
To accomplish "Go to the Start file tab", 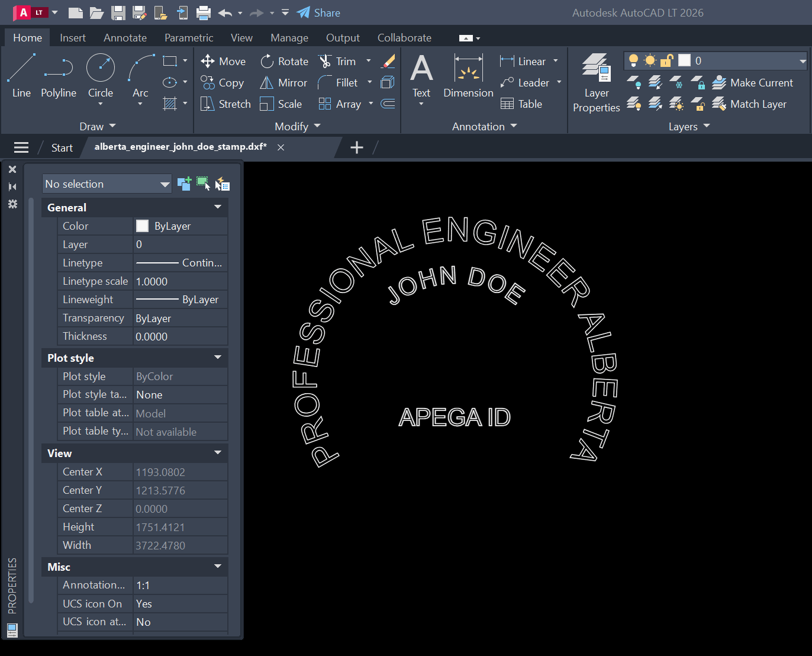I will (62, 148).
